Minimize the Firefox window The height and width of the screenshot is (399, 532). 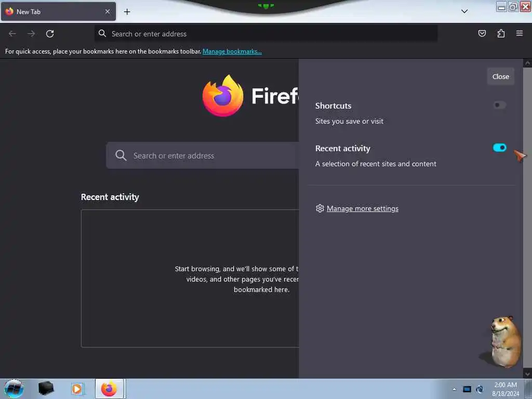point(501,6)
